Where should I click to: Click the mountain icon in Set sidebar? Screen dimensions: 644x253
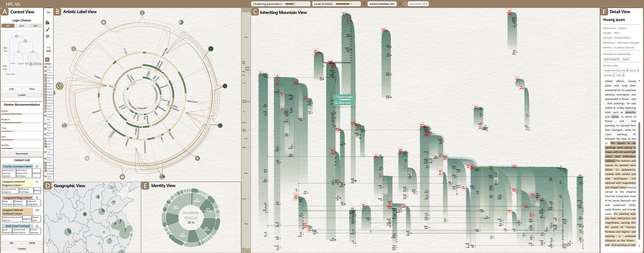47,22
